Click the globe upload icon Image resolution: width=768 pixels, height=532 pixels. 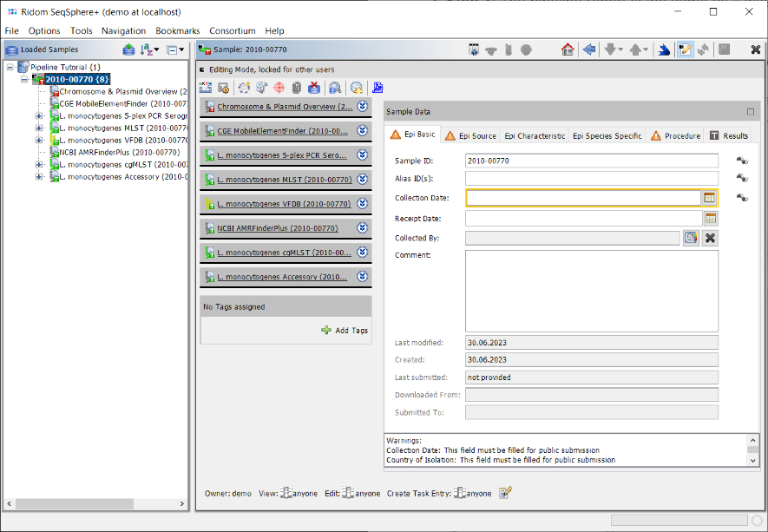[x=356, y=87]
